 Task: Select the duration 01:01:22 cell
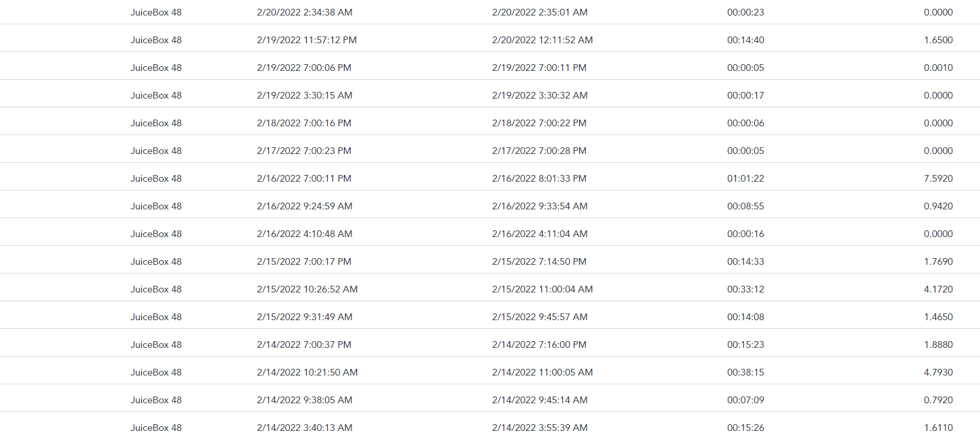(745, 178)
